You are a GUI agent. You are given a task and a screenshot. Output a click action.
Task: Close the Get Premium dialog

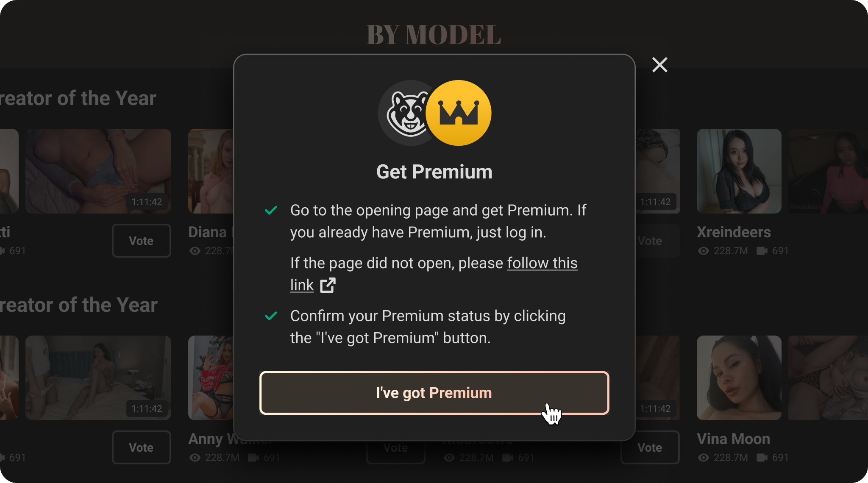(x=659, y=65)
